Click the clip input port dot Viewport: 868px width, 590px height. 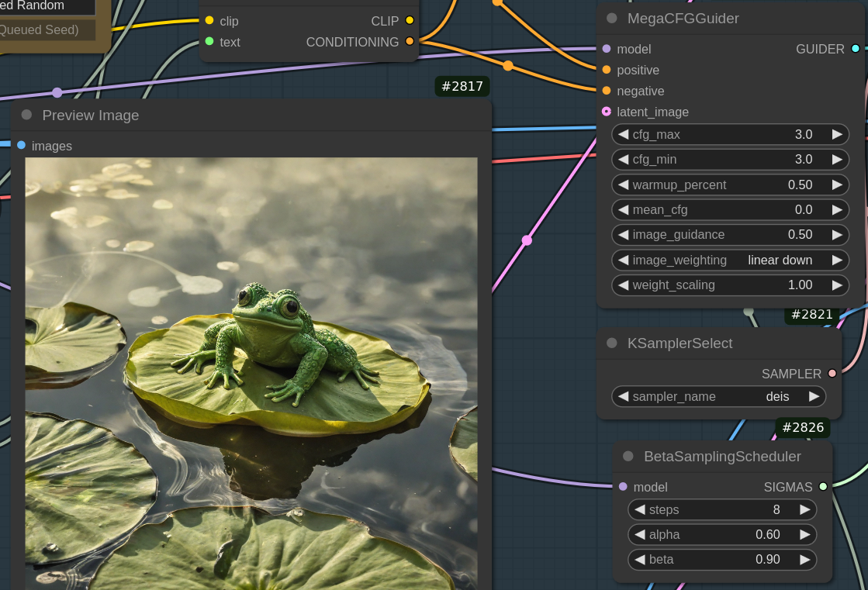(x=209, y=20)
